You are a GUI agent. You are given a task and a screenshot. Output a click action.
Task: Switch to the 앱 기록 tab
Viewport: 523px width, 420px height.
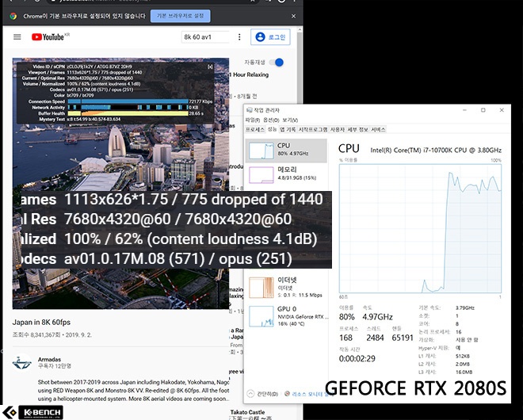tap(288, 129)
